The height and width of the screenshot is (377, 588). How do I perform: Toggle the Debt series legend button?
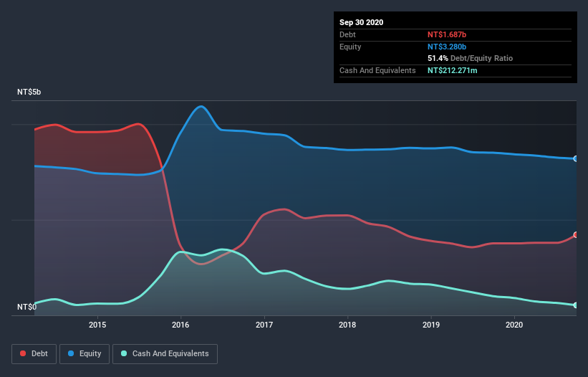click(x=34, y=354)
